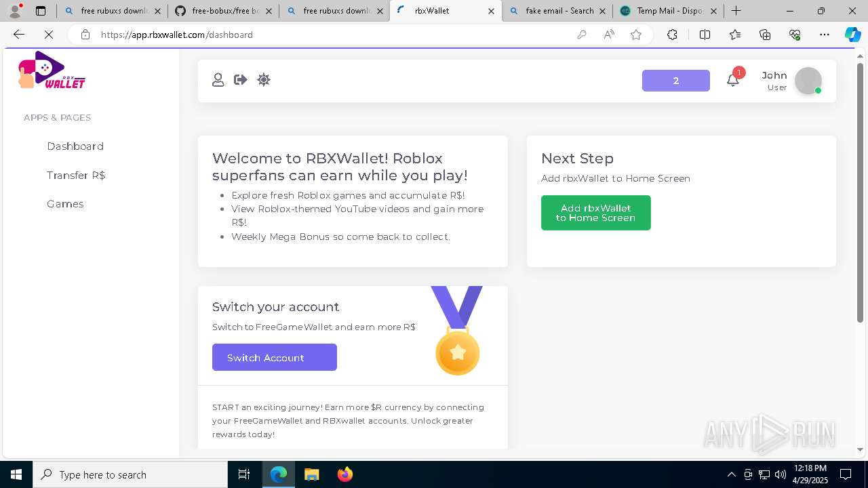Click Add rbxWallet to Home Screen button

tap(596, 213)
